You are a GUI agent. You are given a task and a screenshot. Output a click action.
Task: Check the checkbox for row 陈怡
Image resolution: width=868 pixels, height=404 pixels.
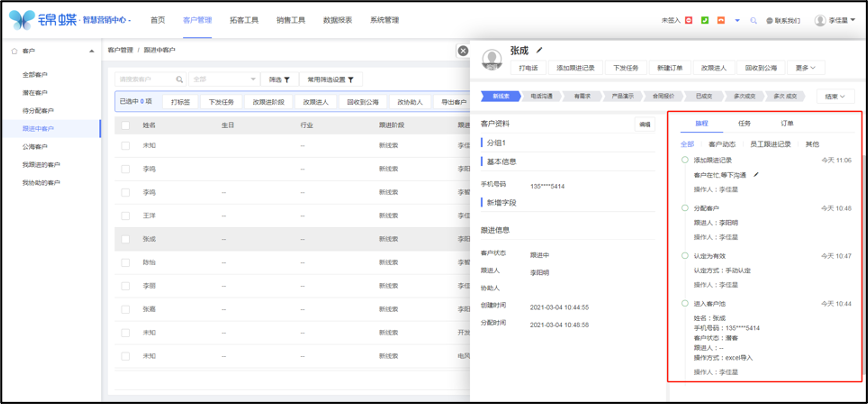click(x=125, y=263)
